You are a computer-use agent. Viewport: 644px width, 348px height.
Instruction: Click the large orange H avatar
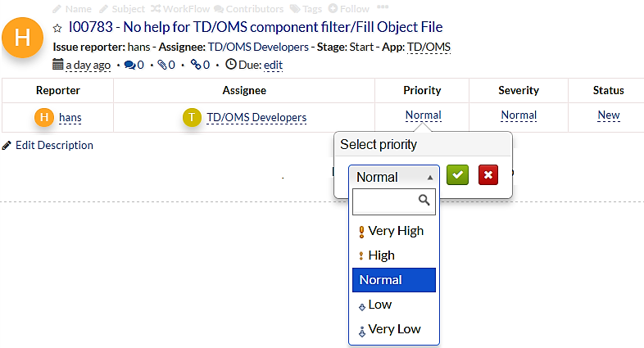click(24, 38)
